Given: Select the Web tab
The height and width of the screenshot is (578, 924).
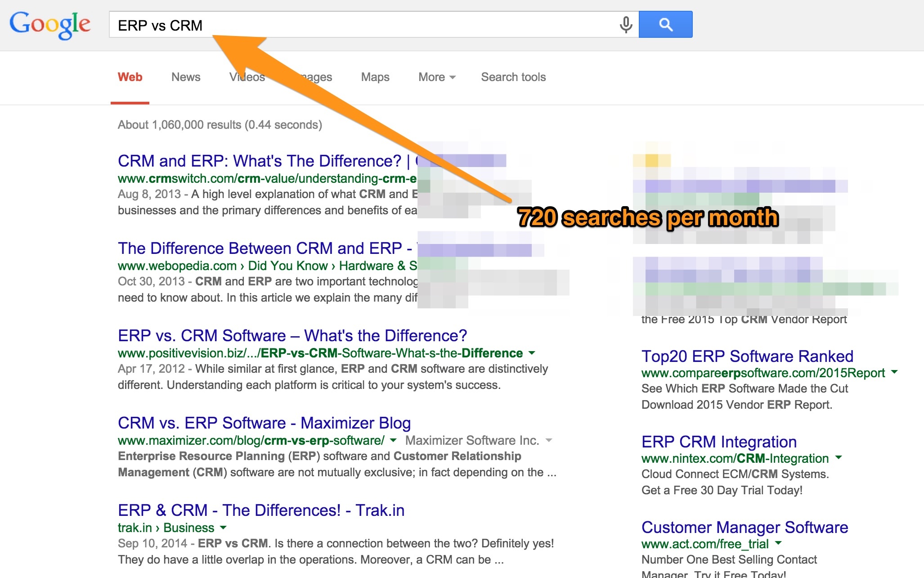Looking at the screenshot, I should (x=130, y=77).
